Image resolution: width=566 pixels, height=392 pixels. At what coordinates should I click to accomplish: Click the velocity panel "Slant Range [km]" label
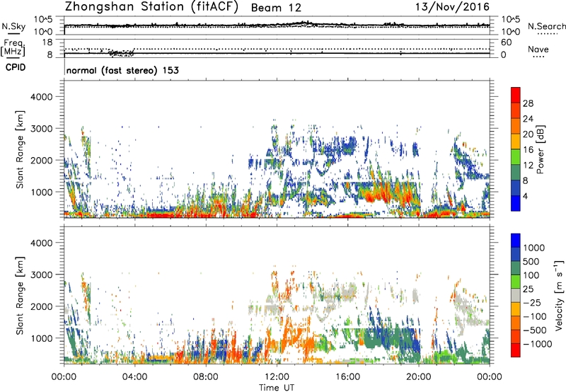tap(20, 295)
